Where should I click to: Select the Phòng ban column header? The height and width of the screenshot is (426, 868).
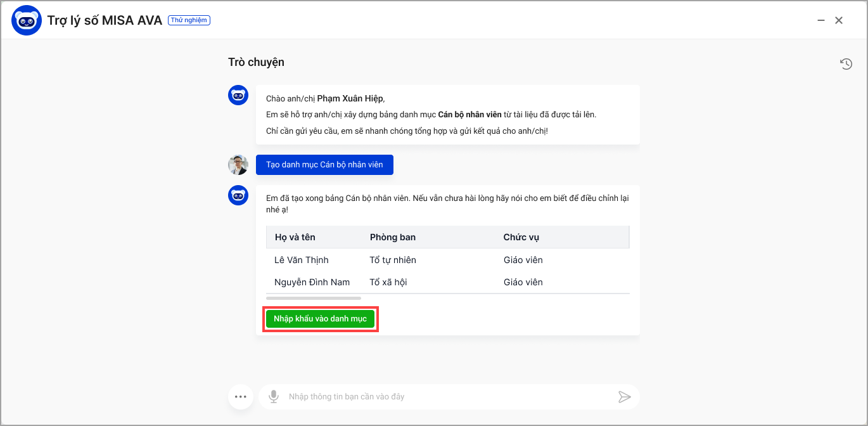pyautogui.click(x=393, y=237)
